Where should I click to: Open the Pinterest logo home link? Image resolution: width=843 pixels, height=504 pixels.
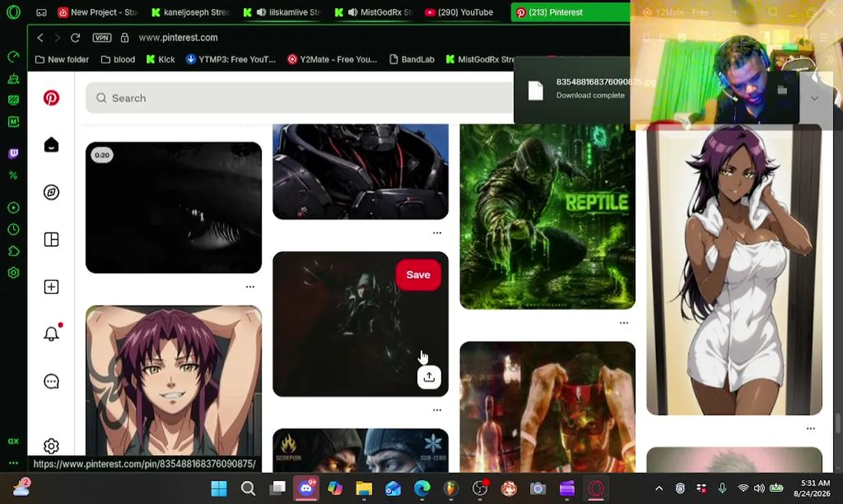point(51,98)
